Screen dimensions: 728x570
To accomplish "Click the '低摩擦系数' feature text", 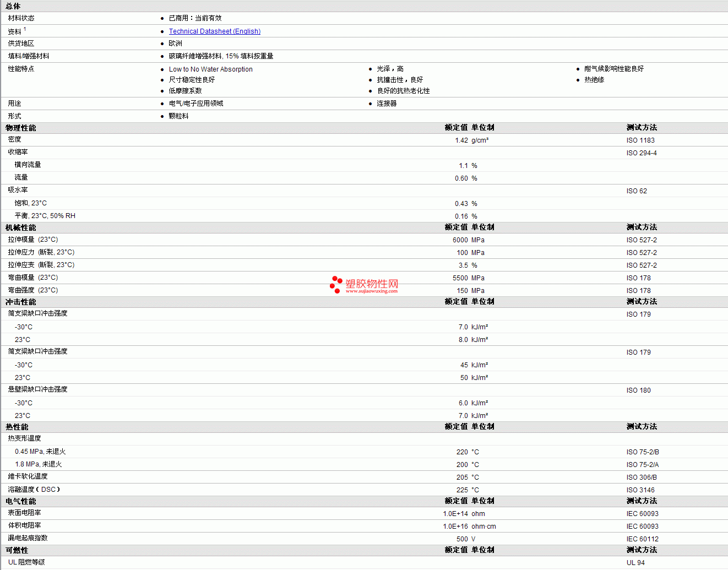I will click(185, 91).
